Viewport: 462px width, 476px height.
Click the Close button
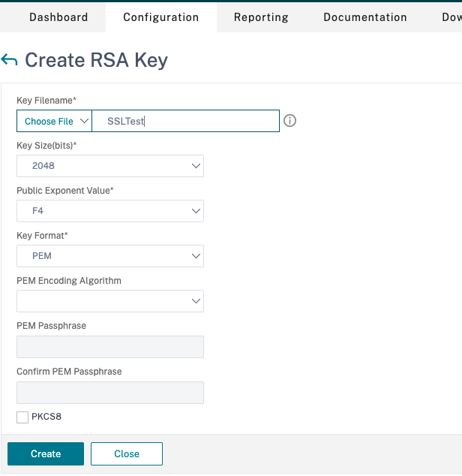pos(127,453)
